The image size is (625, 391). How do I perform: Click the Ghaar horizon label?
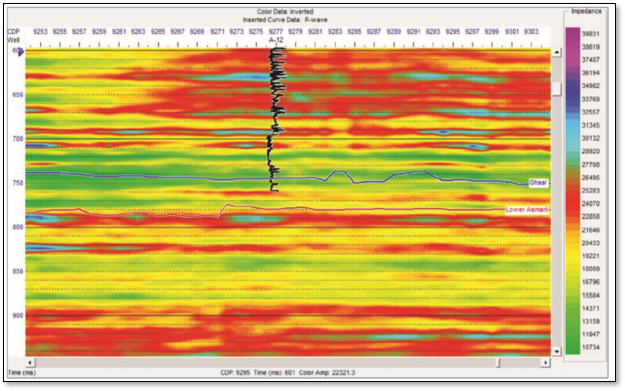click(538, 183)
